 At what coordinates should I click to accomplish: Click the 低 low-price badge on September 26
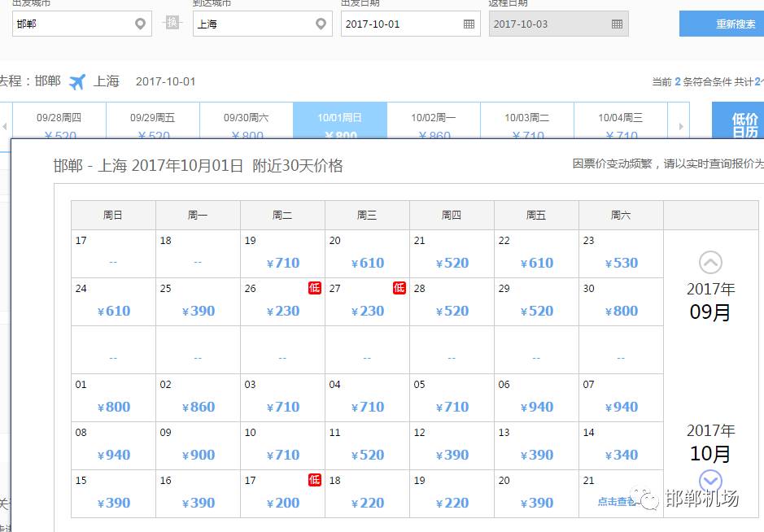(314, 288)
